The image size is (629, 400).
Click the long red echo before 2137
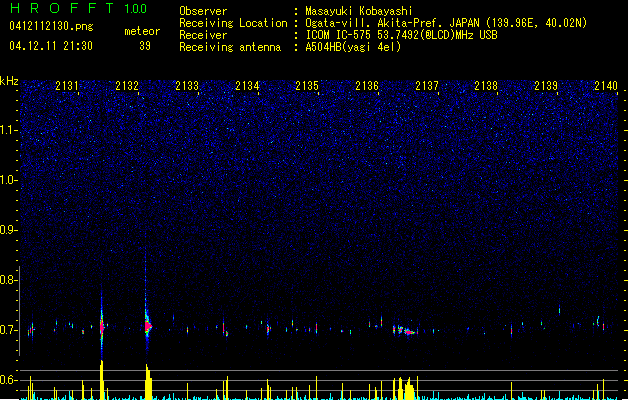409,332
